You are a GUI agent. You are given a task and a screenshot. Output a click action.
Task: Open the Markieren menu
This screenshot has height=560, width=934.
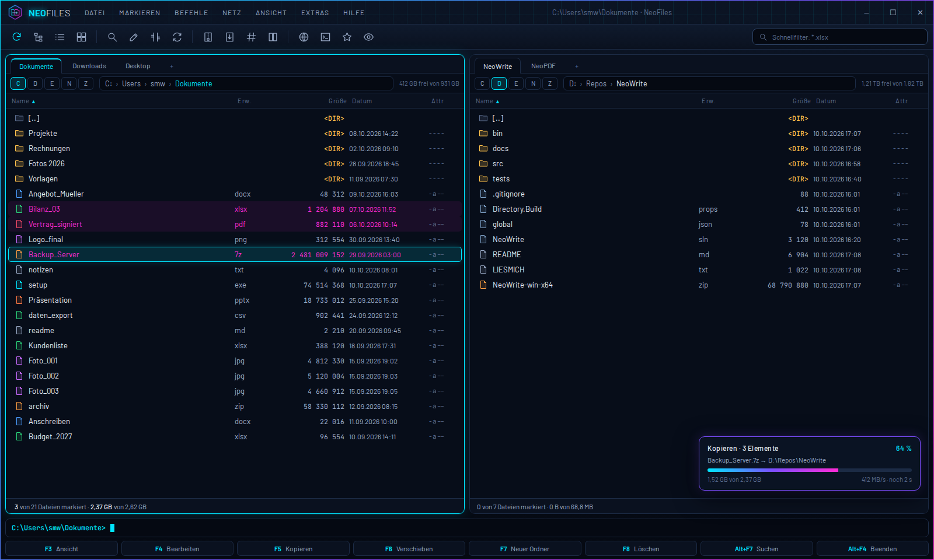140,13
